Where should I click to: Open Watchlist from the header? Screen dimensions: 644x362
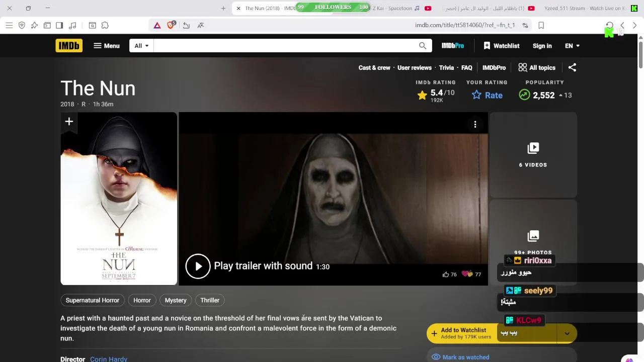click(x=501, y=46)
